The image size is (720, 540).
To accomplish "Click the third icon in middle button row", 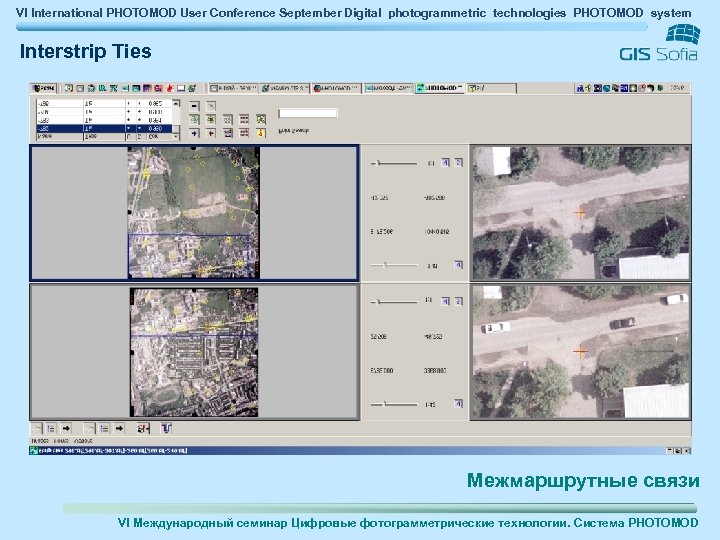I will (x=228, y=119).
